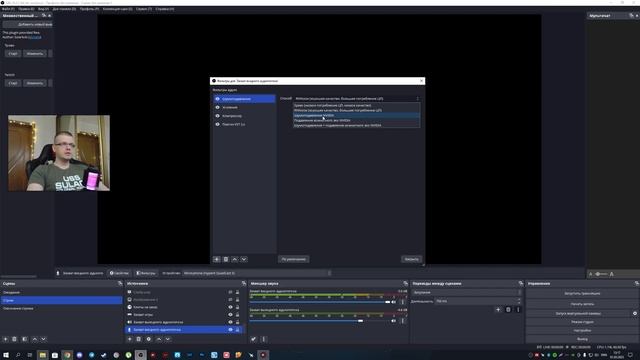Open mixer options dots in mixer footer
640x360 pixels.
[x=263, y=339]
